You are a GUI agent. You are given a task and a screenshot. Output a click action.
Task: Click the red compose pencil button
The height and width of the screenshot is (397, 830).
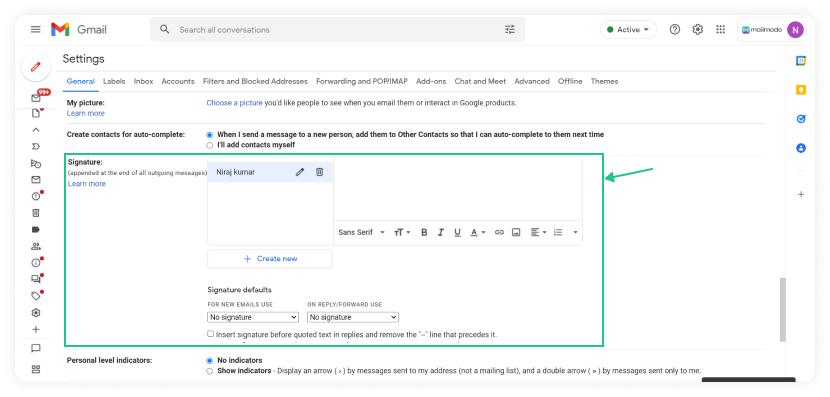pos(35,67)
